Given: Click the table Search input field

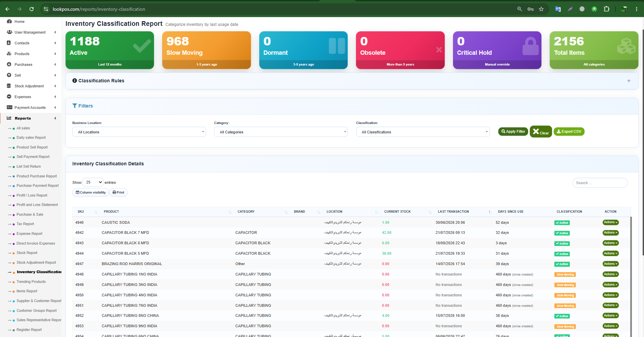Looking at the screenshot, I should (600, 183).
